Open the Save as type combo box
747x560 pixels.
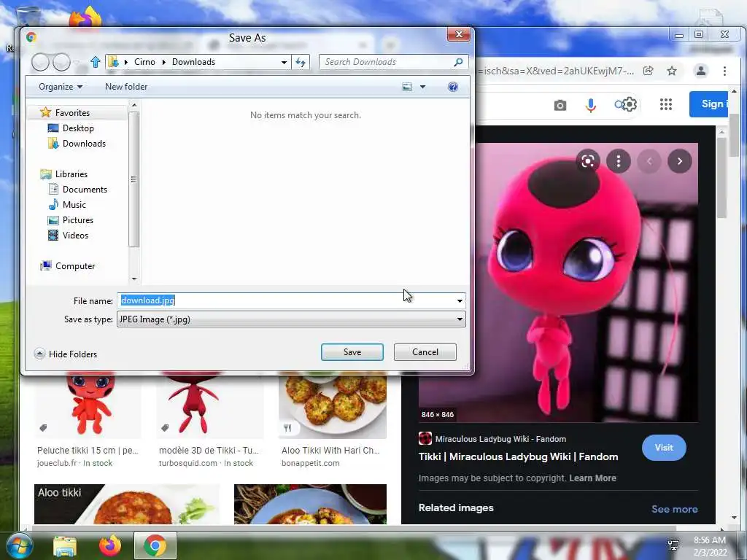291,319
